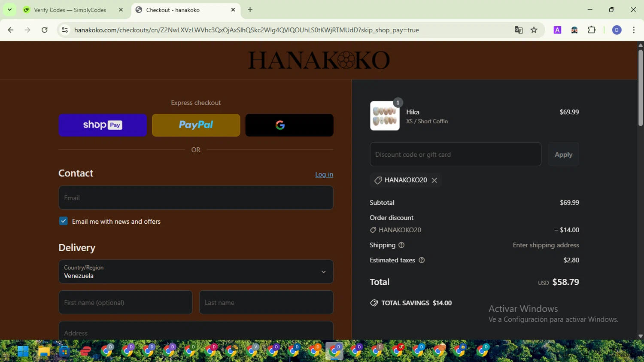Open the tab search dropdown
644x362 pixels.
9,10
